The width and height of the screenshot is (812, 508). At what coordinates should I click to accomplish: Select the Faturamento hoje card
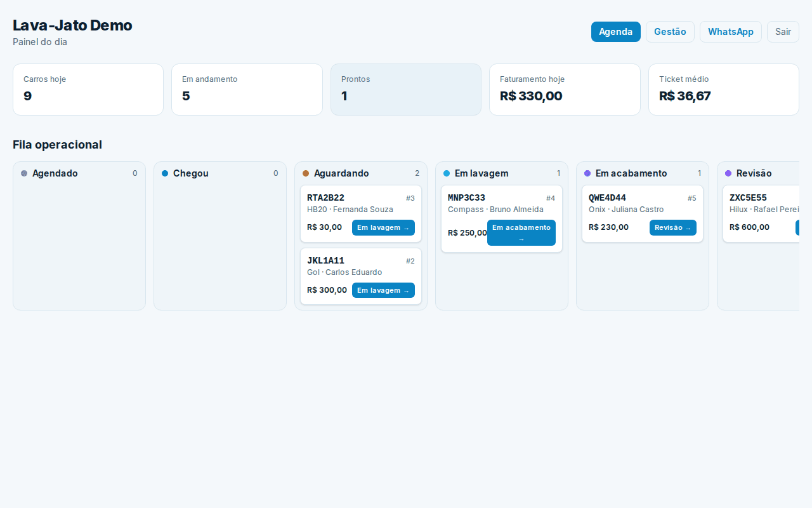(x=565, y=90)
